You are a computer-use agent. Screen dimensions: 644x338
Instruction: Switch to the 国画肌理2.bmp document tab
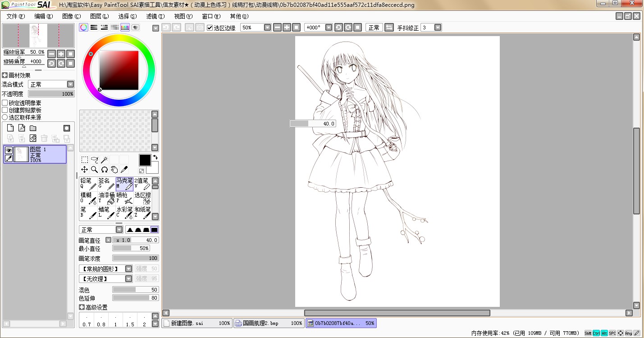[269, 323]
